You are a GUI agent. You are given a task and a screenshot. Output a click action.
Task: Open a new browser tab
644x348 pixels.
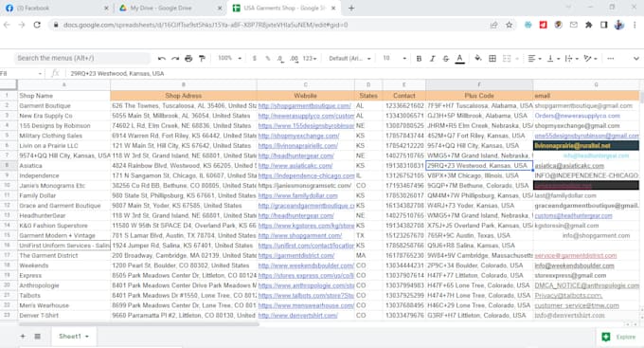351,8
